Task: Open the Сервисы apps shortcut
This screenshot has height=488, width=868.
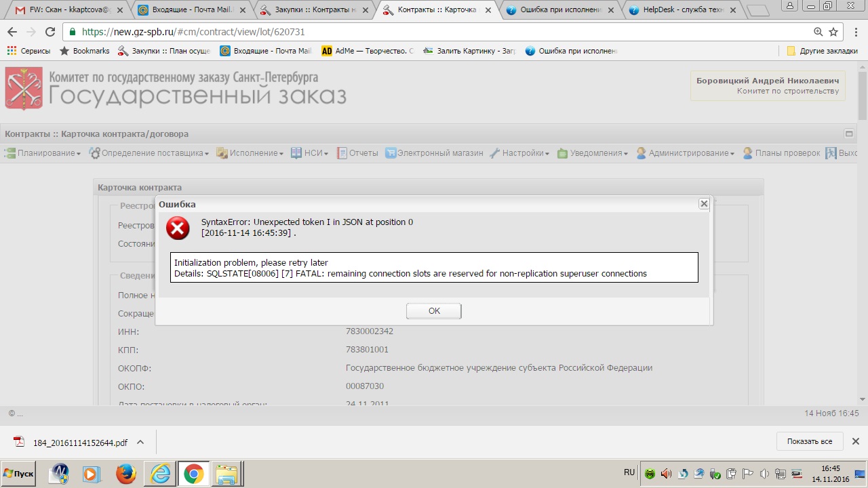Action: click(28, 51)
